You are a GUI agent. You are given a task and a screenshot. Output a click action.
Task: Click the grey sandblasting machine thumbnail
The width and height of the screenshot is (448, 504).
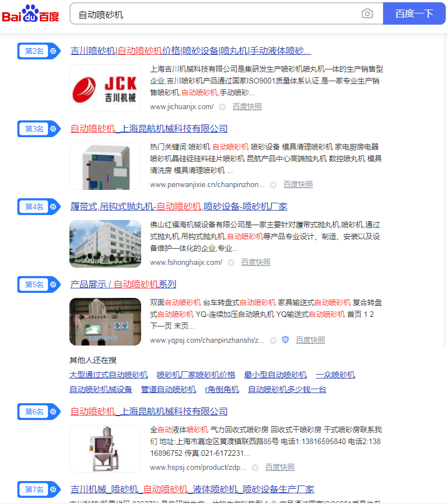coord(105,166)
